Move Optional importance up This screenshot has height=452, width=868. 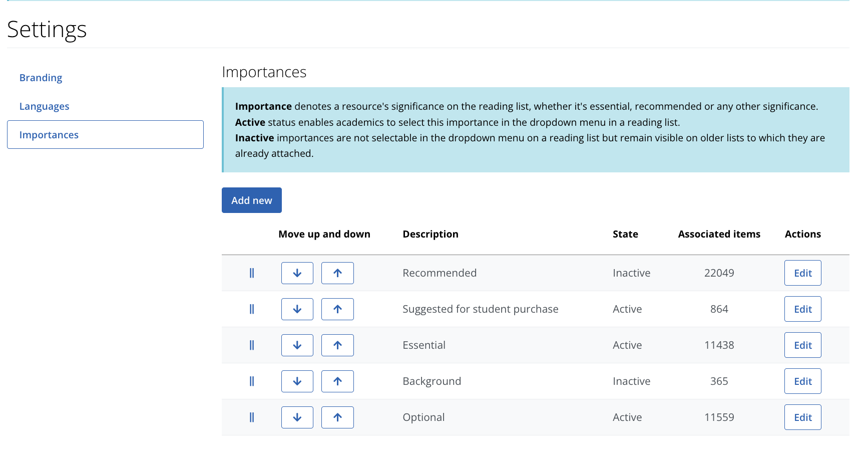tap(337, 417)
